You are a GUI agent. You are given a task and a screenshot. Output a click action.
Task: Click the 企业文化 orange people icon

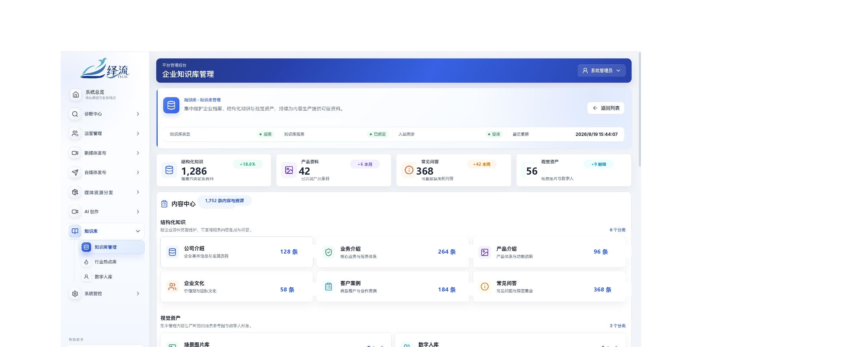coord(172,287)
